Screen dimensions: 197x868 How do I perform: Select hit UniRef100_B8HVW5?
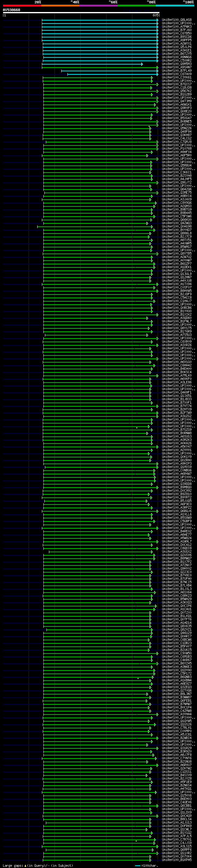[177, 291]
